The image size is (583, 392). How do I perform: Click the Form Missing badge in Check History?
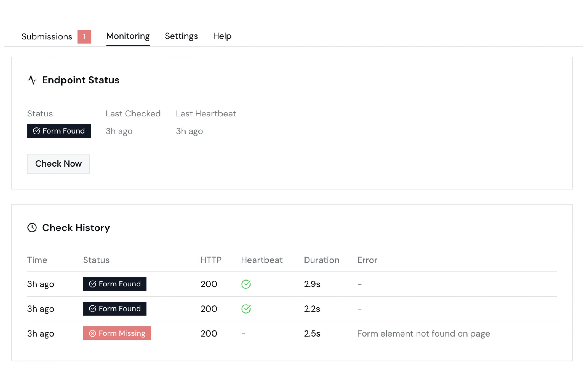(x=117, y=333)
